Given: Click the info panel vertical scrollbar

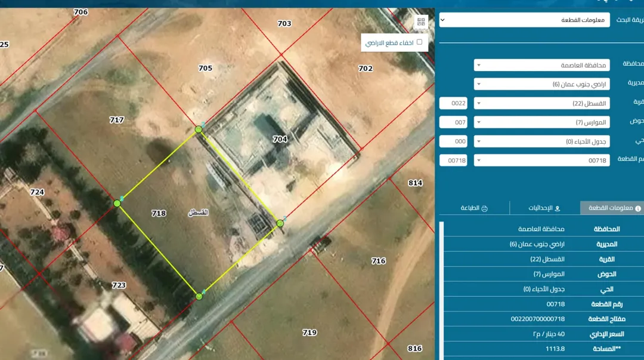Looking at the screenshot, I should click(441, 290).
